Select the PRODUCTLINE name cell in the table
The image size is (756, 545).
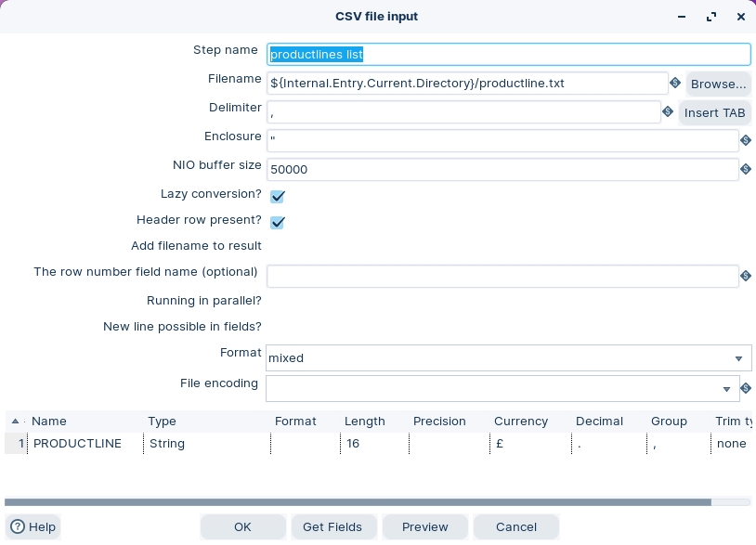tap(78, 444)
